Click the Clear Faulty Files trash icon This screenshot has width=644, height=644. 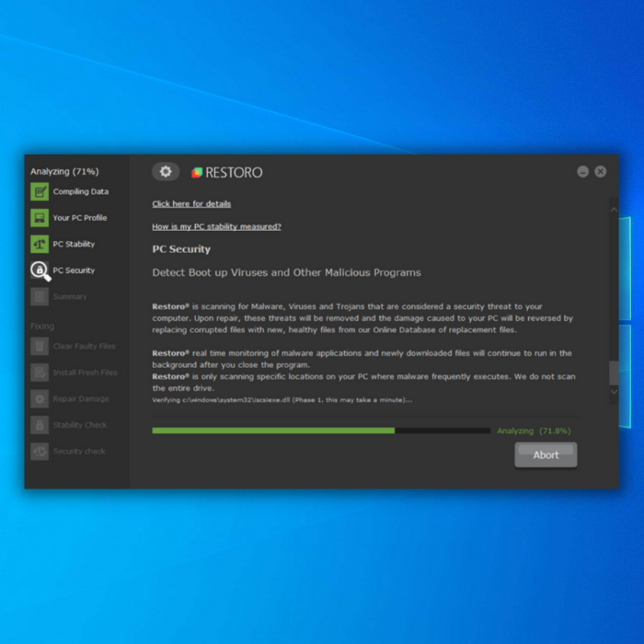(x=40, y=346)
